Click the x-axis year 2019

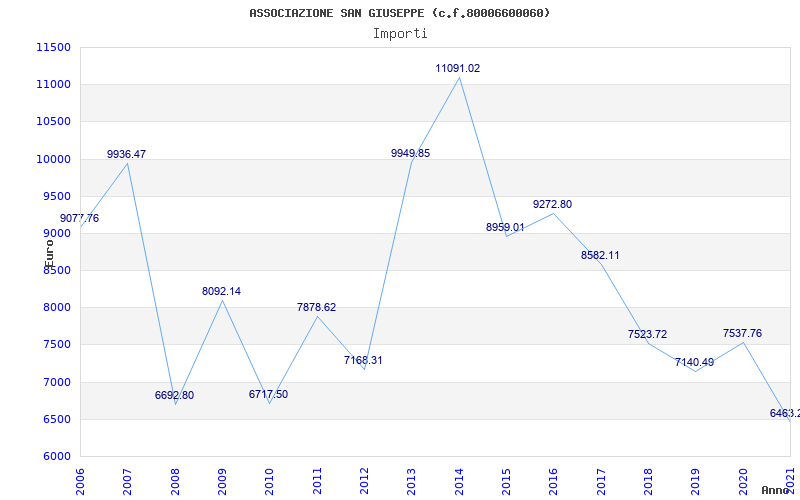(696, 482)
